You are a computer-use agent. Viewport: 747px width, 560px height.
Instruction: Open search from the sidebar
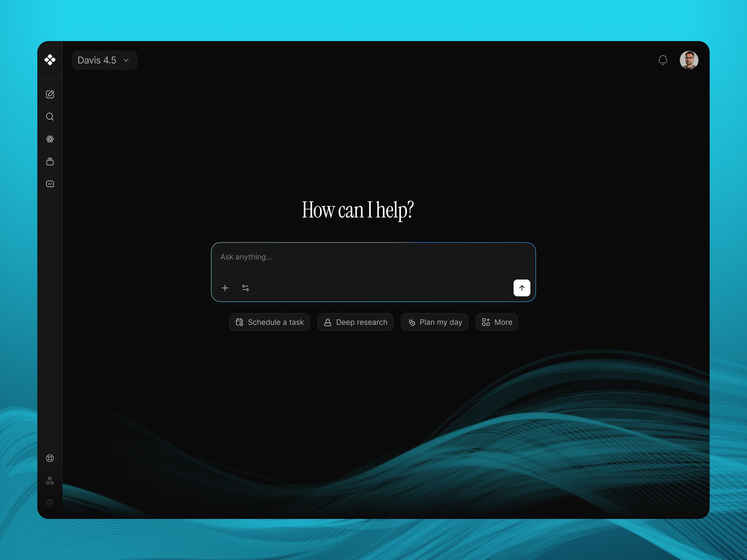point(50,117)
